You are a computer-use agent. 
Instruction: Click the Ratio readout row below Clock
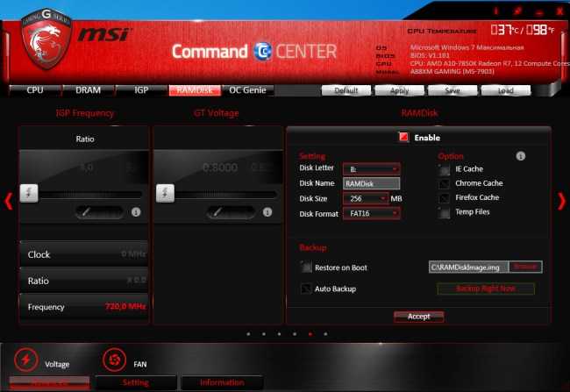84,281
